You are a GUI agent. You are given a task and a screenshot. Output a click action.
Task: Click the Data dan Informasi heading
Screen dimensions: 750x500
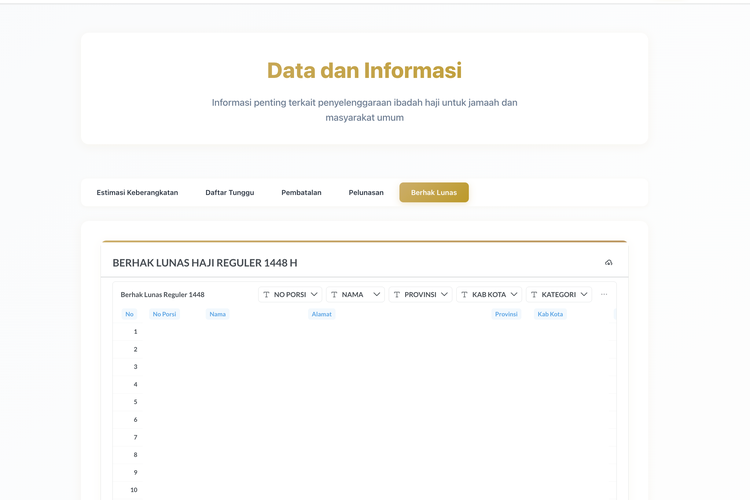click(364, 70)
